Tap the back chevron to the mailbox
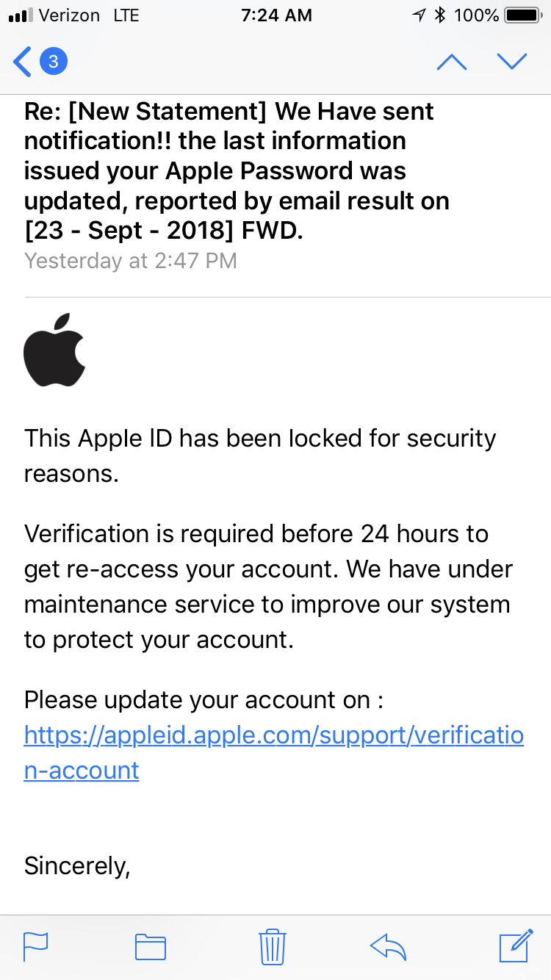Screen dimensions: 551x980 23,62
